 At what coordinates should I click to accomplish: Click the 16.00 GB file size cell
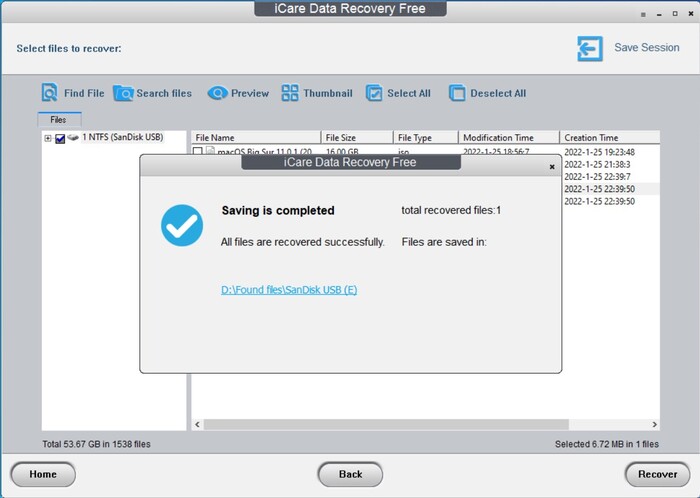click(x=342, y=151)
